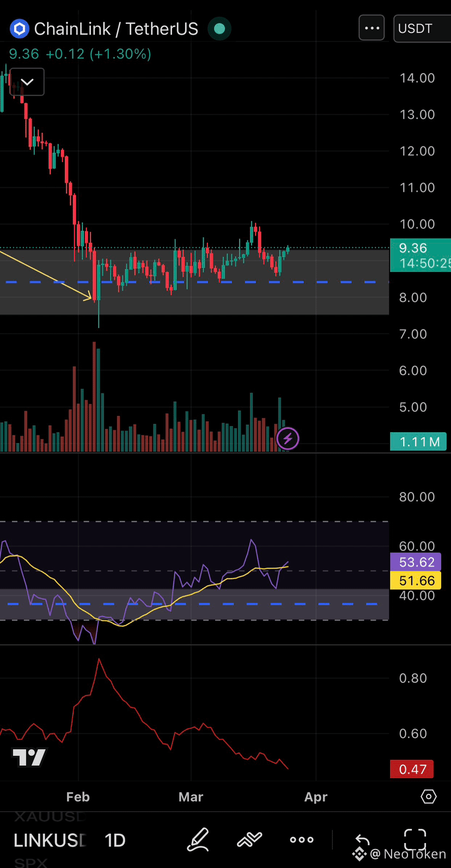
Task: Select the +0.12 (+1.30%) price change text
Action: [x=99, y=54]
